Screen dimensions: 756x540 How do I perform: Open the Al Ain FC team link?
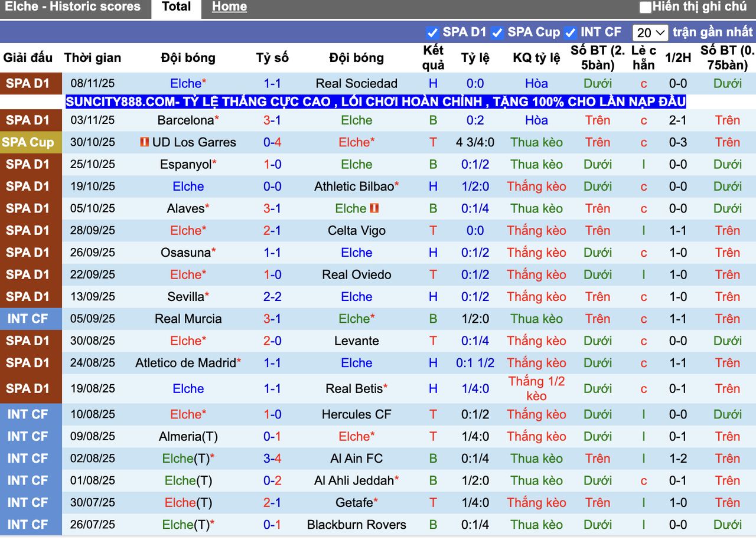[357, 459]
